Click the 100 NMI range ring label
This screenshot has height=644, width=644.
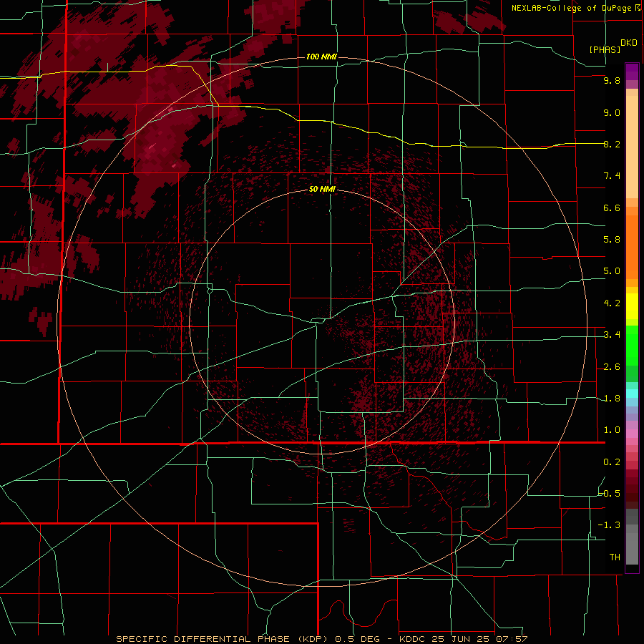pyautogui.click(x=321, y=57)
